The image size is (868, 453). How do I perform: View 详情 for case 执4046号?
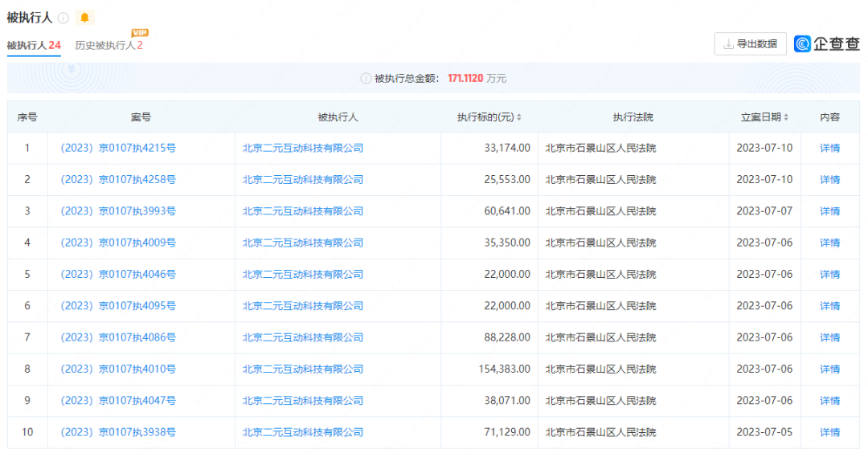(829, 275)
